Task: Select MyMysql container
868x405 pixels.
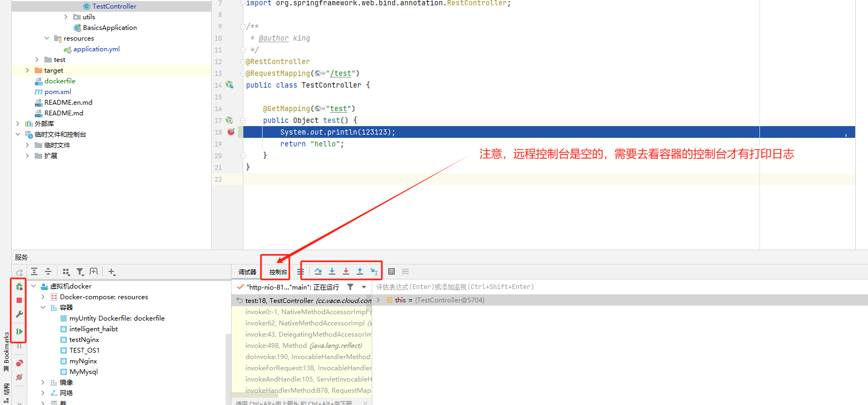Action: [x=83, y=371]
